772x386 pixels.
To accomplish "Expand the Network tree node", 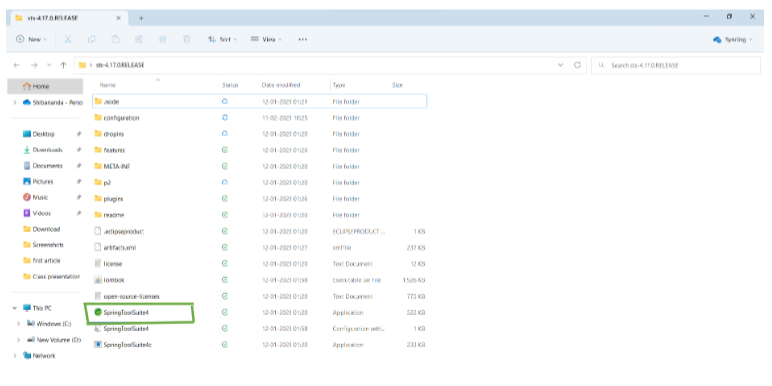I will tap(15, 355).
